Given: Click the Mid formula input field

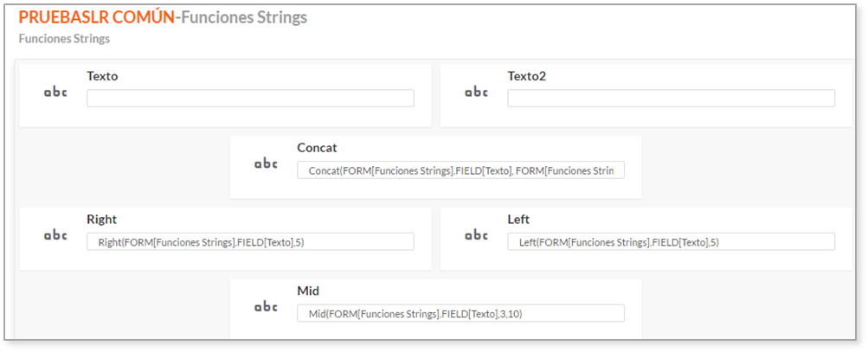Looking at the screenshot, I should pos(460,313).
